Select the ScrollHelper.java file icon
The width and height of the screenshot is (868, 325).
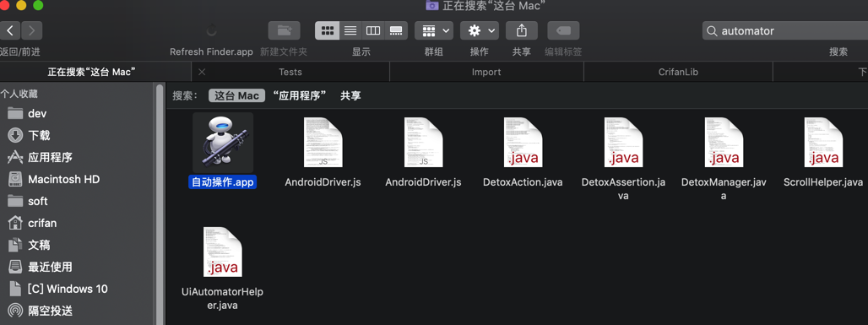pos(823,143)
